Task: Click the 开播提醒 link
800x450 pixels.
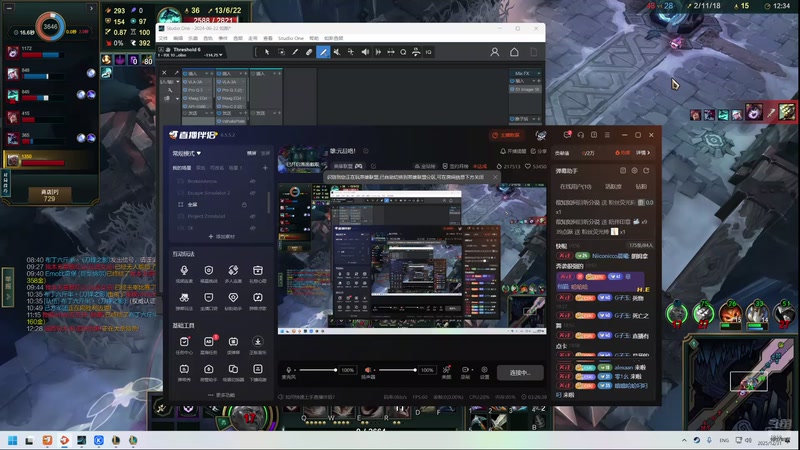Action: 513,152
